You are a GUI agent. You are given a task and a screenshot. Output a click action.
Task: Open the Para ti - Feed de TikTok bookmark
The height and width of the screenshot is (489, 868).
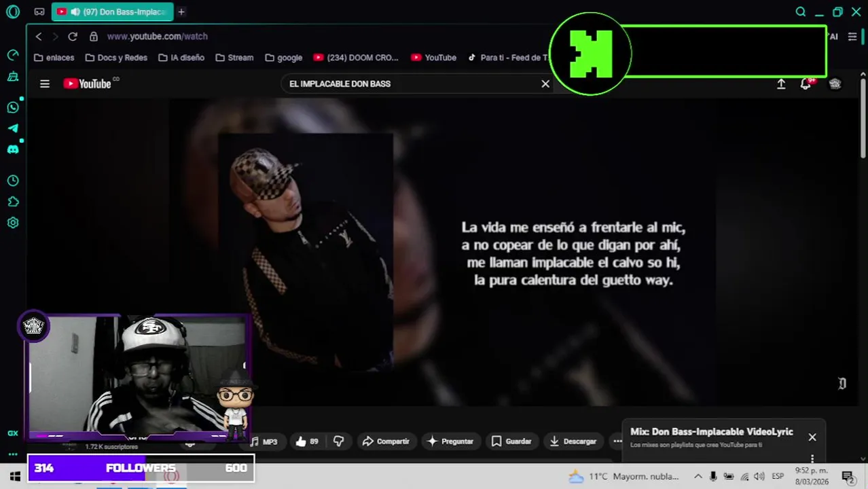tap(508, 58)
